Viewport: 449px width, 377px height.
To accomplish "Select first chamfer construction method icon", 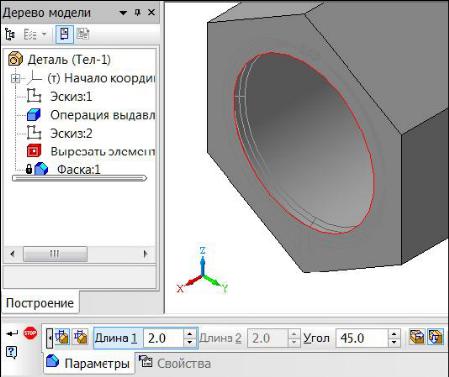I will coord(62,337).
